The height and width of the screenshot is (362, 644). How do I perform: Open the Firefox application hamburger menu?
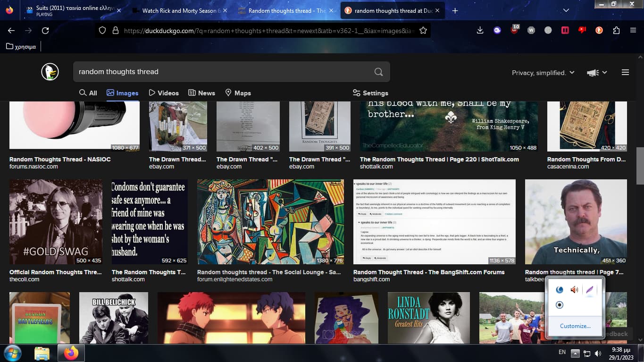tap(633, 30)
